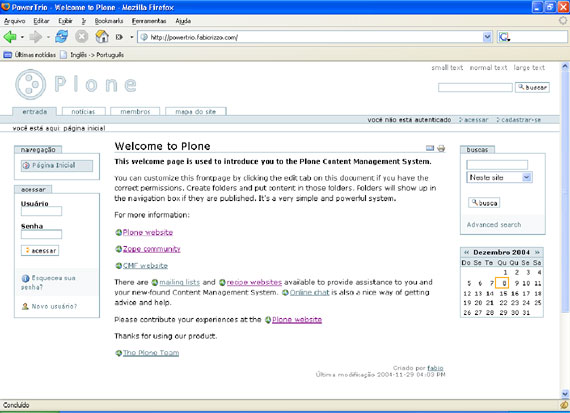Open the Esqueceu sua senha link

[48, 282]
